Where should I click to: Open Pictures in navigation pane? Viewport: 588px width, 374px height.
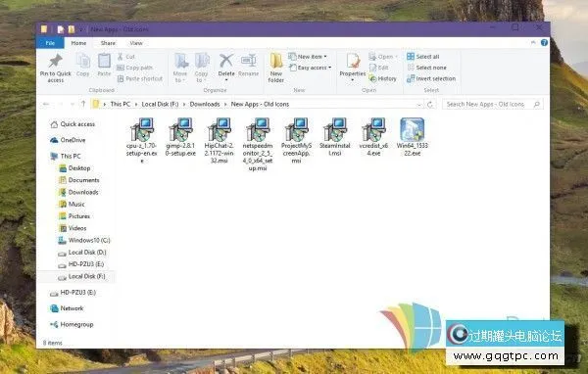[74, 216]
